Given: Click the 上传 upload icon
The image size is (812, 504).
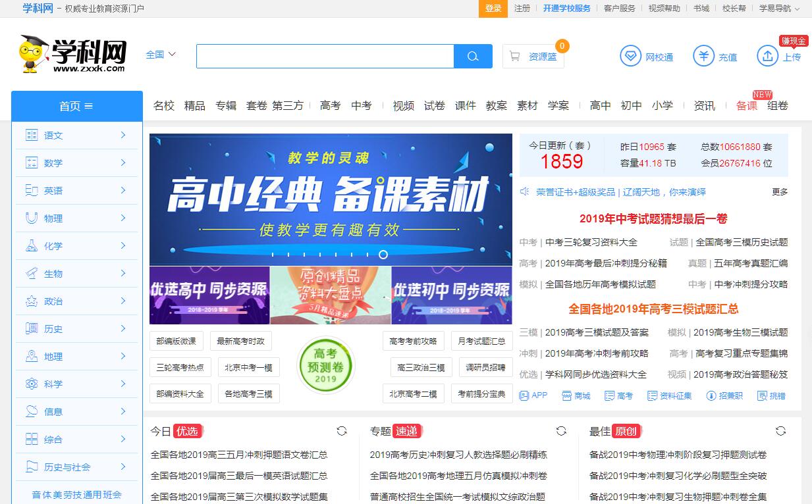Looking at the screenshot, I should (767, 57).
